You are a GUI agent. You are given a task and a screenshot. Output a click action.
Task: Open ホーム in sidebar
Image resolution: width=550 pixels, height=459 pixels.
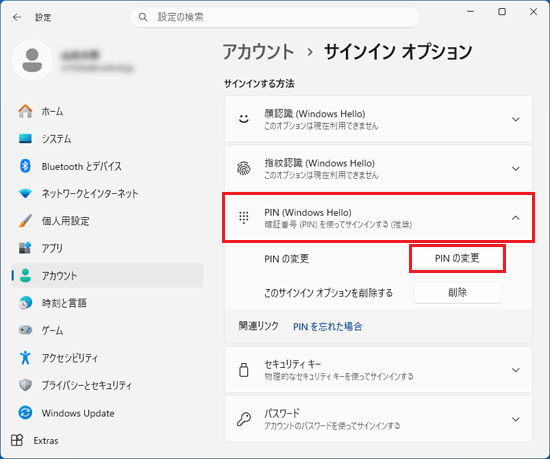pyautogui.click(x=107, y=111)
